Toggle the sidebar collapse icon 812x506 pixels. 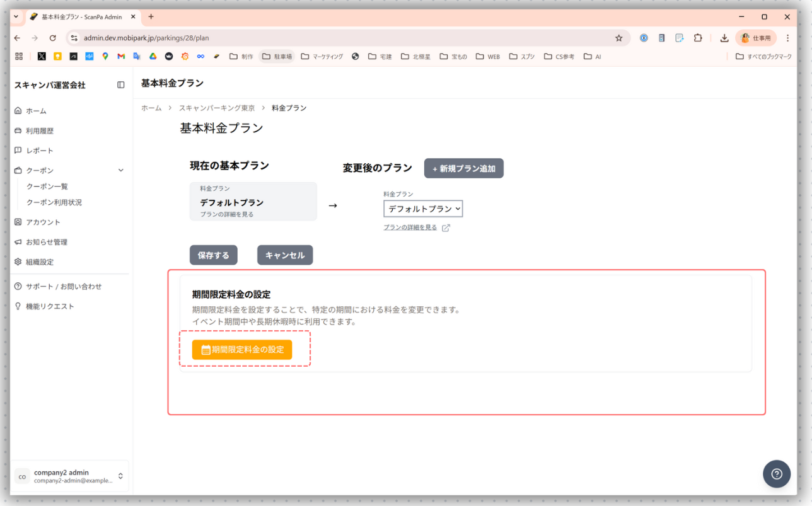coord(121,85)
